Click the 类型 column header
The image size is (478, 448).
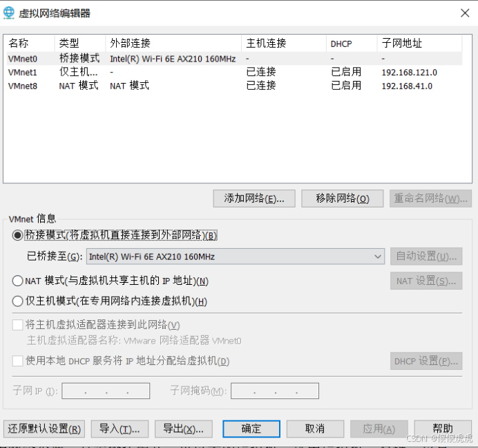80,43
